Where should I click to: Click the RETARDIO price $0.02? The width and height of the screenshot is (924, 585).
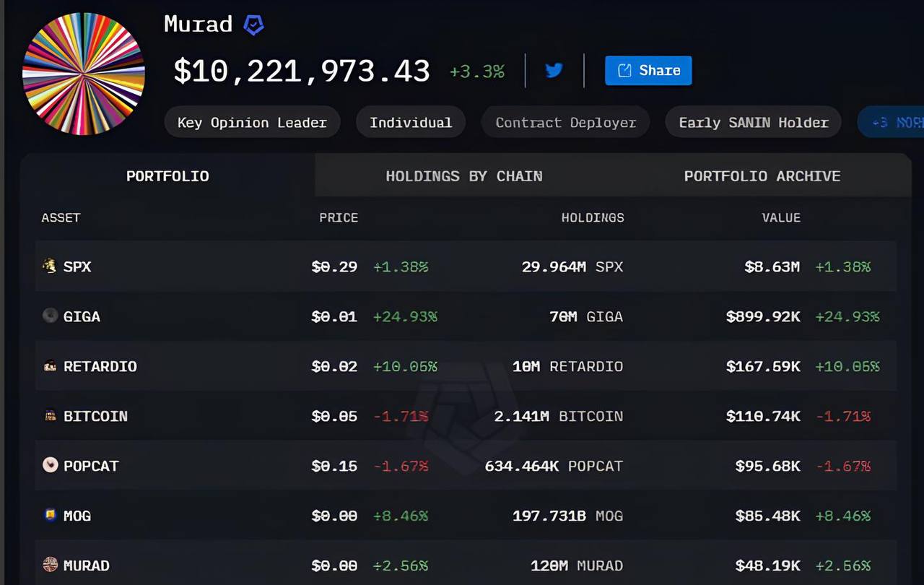pyautogui.click(x=334, y=366)
